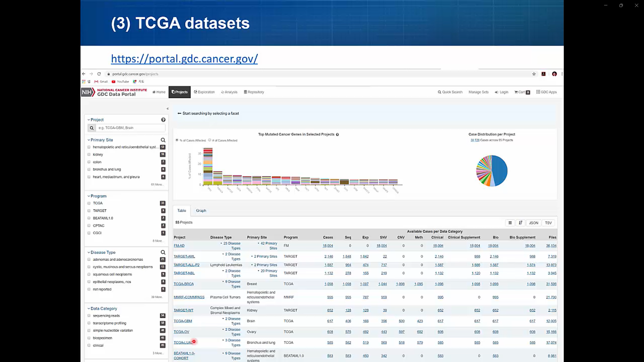
Task: Open the portal.gdc.cancer.gov slide hyperlink
Action: (x=184, y=59)
